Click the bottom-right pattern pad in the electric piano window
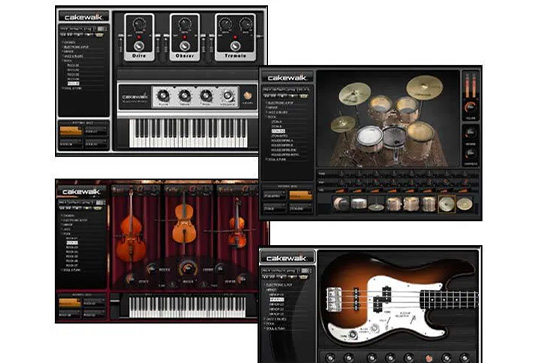 (96, 144)
